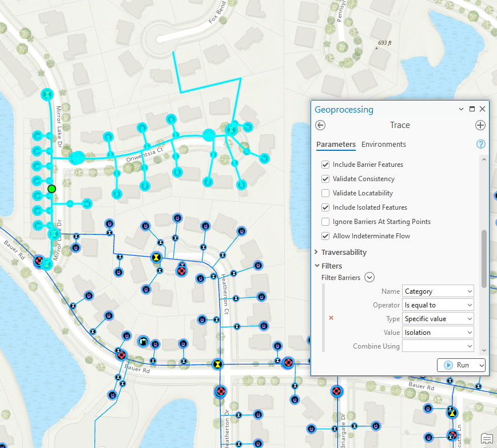Expand the Traversability section
The height and width of the screenshot is (448, 497).
316,252
